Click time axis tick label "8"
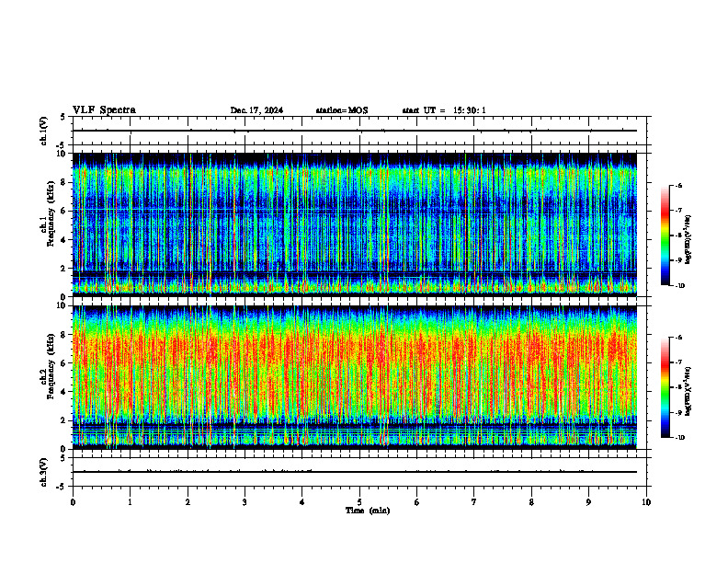 coord(531,502)
